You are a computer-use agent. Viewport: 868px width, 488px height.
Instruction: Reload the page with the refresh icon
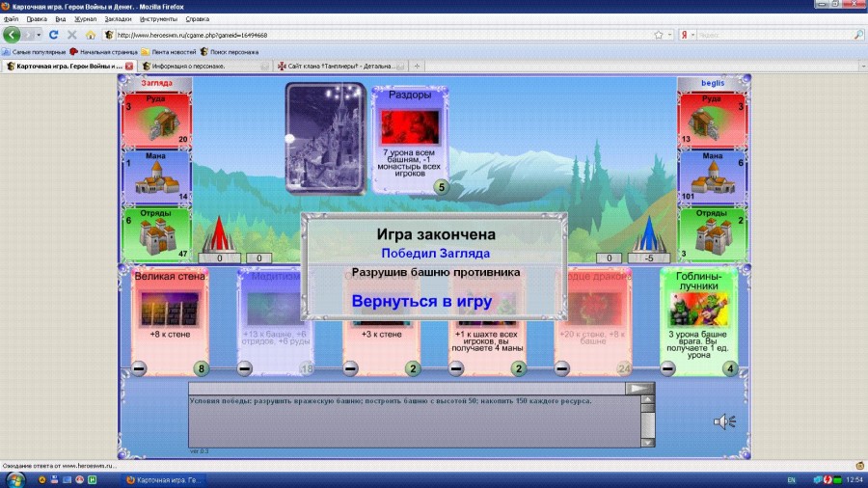(53, 35)
